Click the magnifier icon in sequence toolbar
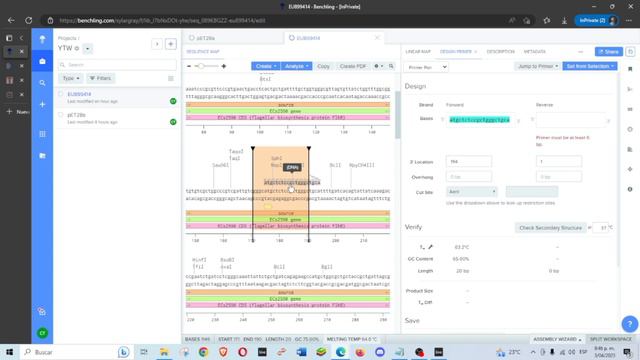 pos(391,66)
